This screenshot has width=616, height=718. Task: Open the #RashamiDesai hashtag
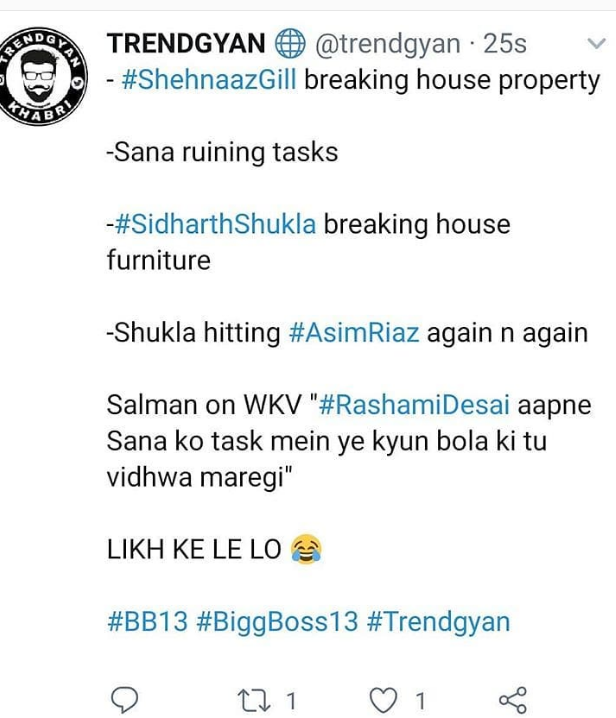(414, 405)
